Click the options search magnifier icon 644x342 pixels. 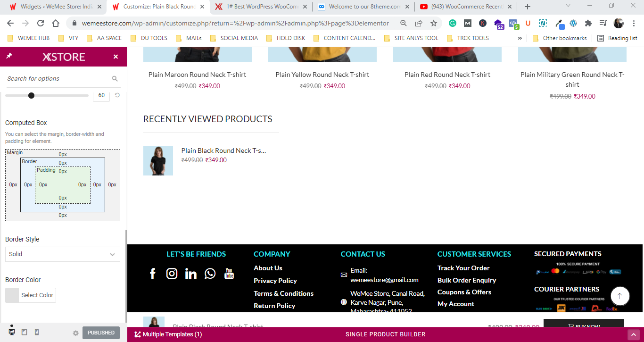click(115, 79)
